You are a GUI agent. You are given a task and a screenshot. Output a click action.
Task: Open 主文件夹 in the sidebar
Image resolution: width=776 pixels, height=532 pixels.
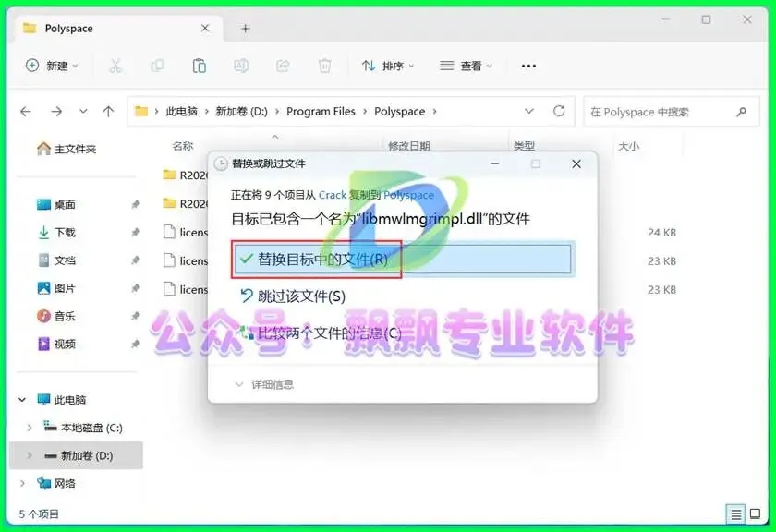pyautogui.click(x=67, y=149)
